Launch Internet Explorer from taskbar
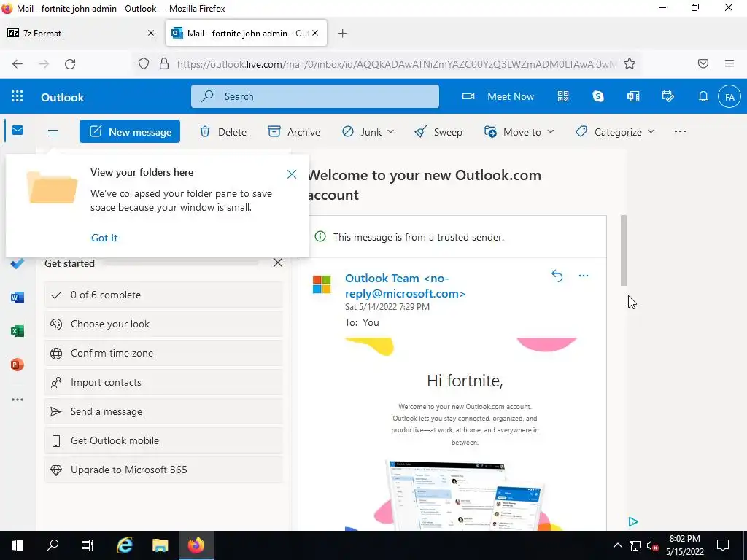Image resolution: width=747 pixels, height=560 pixels. coord(125,545)
